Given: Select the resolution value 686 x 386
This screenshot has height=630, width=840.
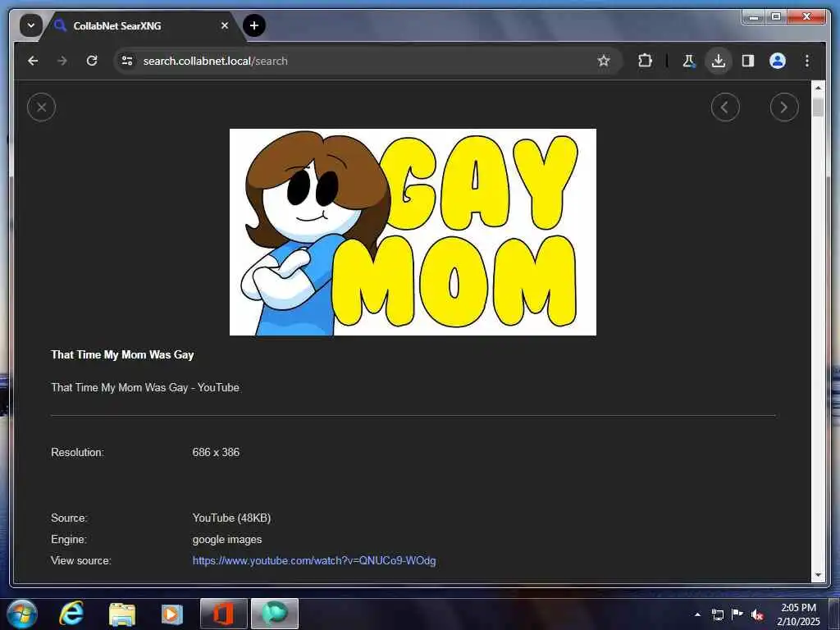Looking at the screenshot, I should 216,452.
